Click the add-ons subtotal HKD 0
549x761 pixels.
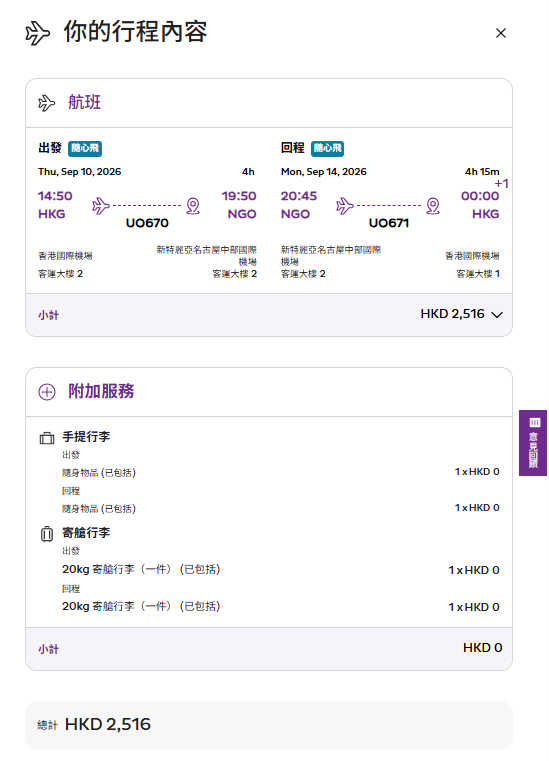pyautogui.click(x=482, y=647)
